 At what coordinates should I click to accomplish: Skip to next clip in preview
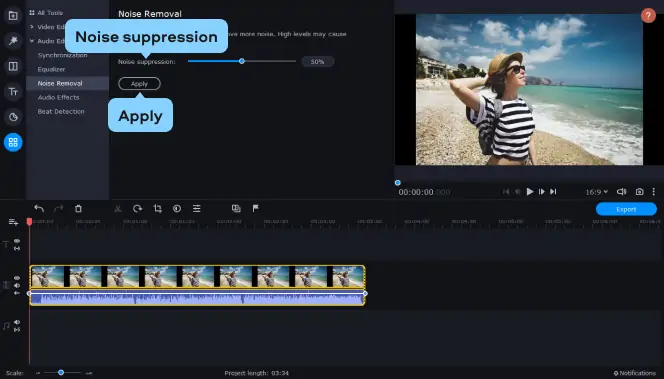pyautogui.click(x=553, y=192)
